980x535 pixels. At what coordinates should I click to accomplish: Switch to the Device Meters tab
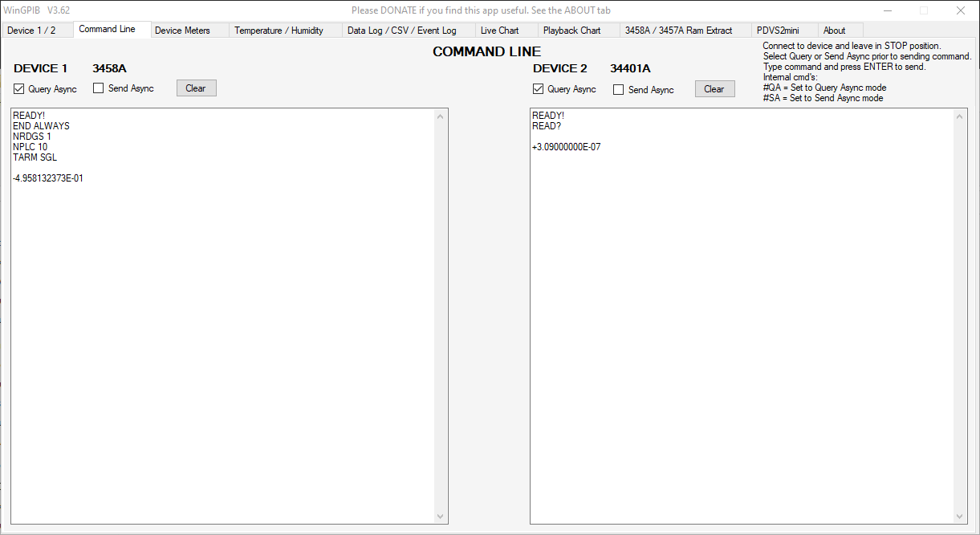point(182,31)
